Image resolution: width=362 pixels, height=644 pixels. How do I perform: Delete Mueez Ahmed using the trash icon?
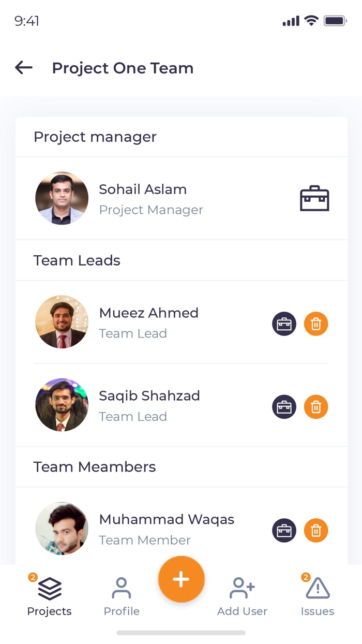pos(316,323)
